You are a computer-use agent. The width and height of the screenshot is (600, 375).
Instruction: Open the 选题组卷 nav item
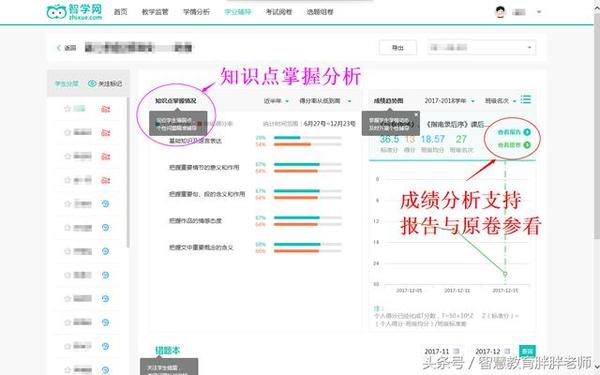(320, 12)
